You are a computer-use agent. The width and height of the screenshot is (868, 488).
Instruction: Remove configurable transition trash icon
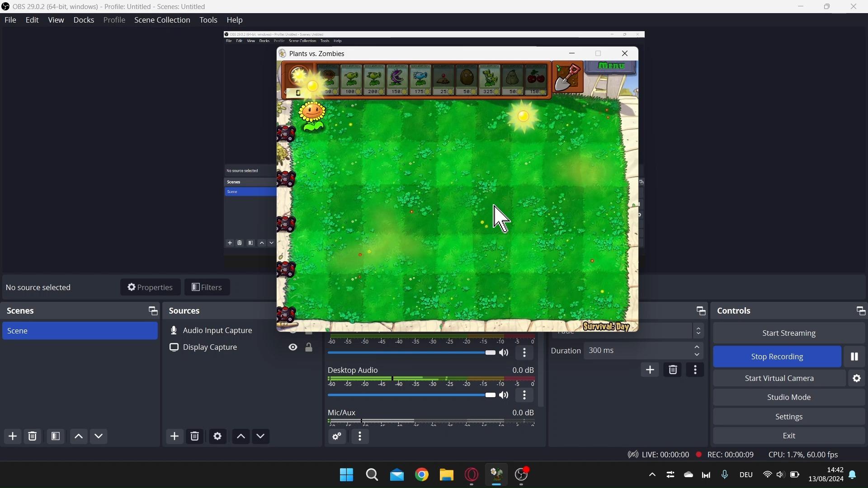673,370
